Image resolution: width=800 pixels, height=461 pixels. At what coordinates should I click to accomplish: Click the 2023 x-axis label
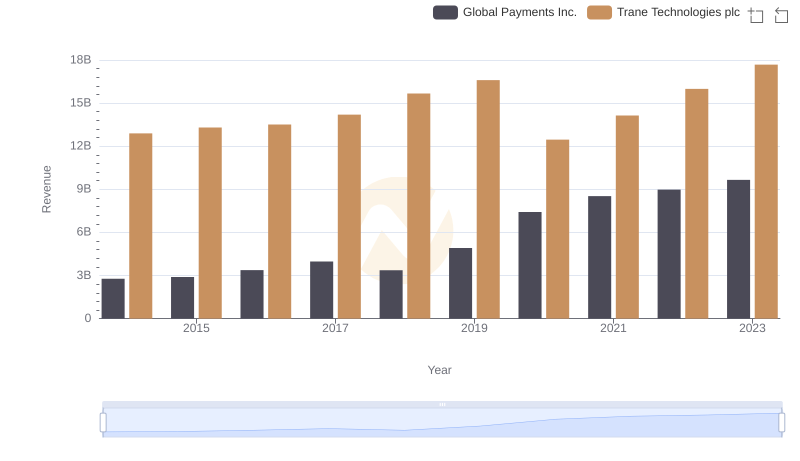point(752,328)
